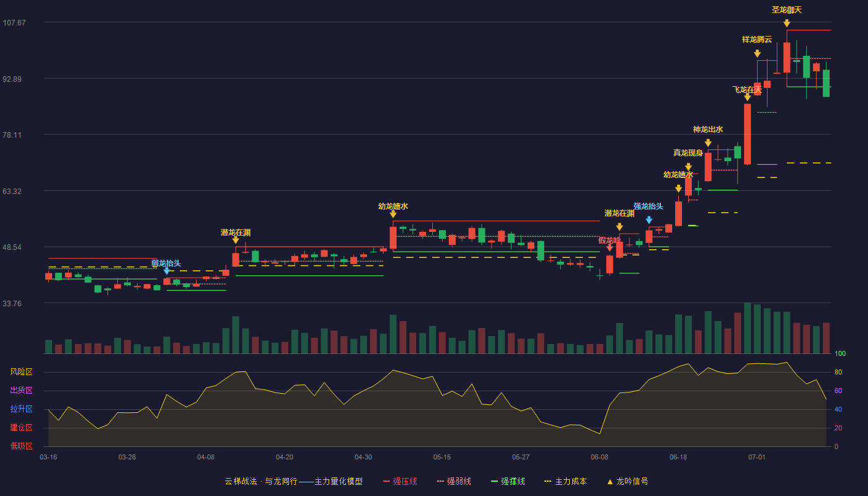Select the 祥龙腾云 yellow arrow marker
The width and height of the screenshot is (868, 496).
click(757, 53)
